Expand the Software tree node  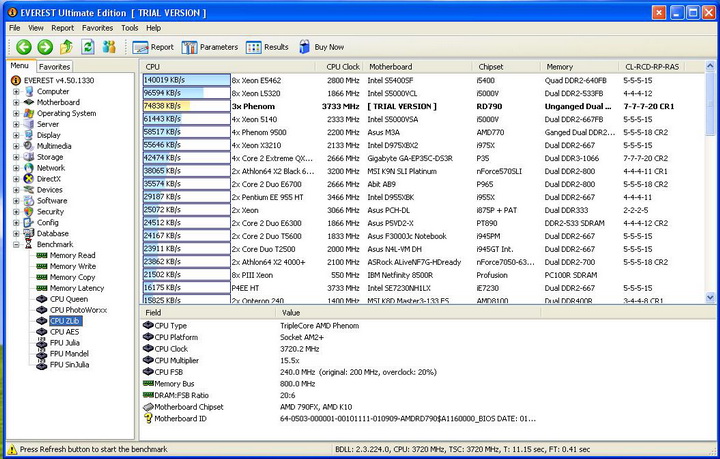tap(16, 201)
